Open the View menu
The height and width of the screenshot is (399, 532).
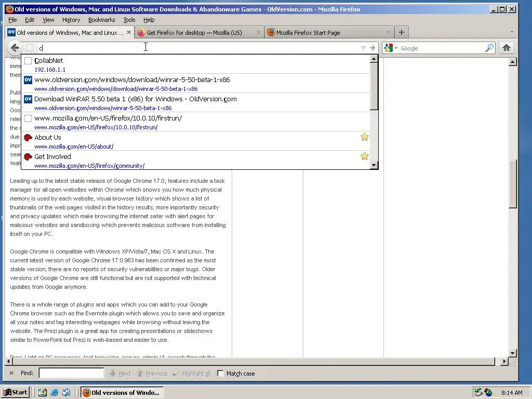click(x=48, y=20)
